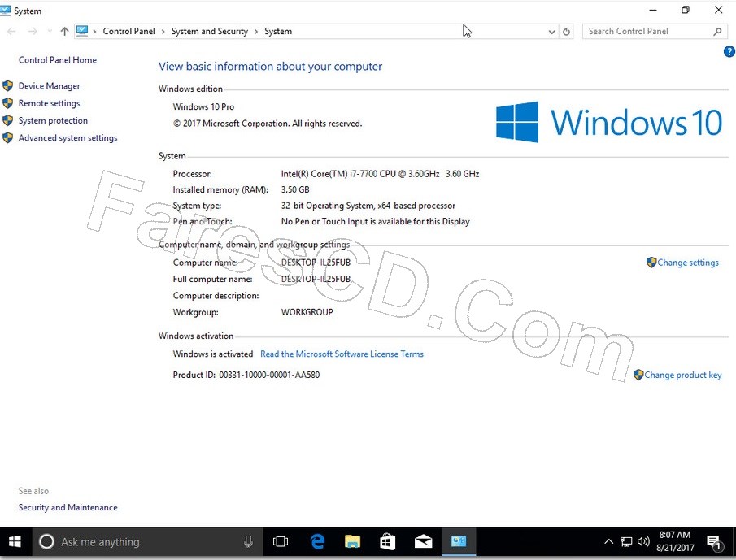Click the System window taskbar button
736x560 pixels.
pyautogui.click(x=459, y=542)
